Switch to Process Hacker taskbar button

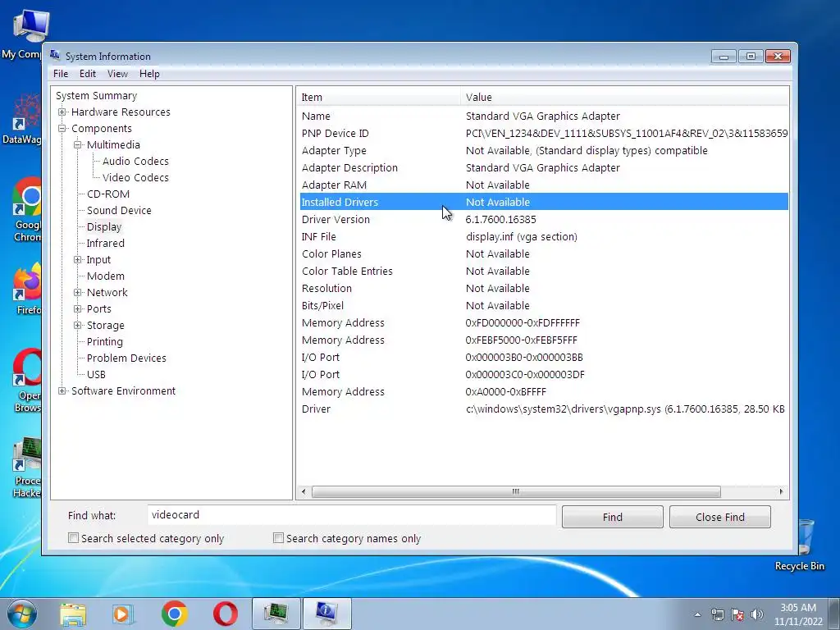coord(276,614)
